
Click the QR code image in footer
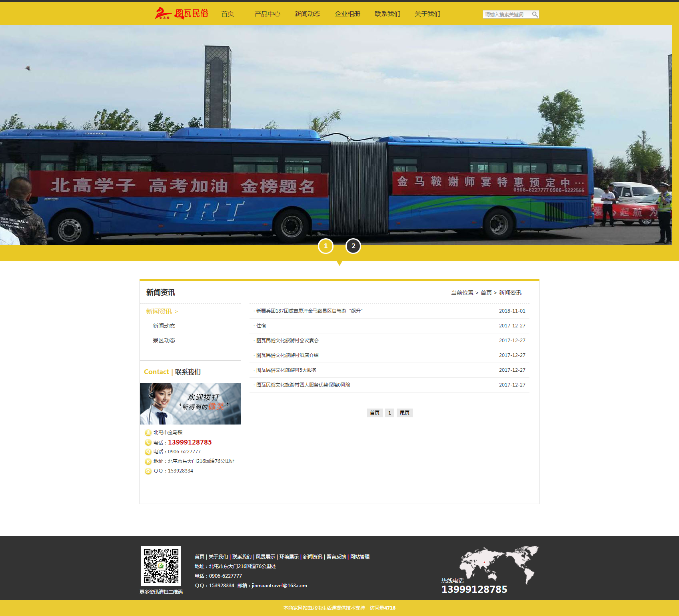click(161, 566)
